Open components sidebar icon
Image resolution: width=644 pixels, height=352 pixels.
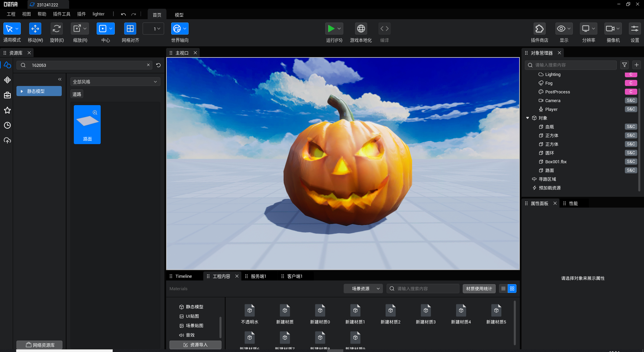coord(7,80)
